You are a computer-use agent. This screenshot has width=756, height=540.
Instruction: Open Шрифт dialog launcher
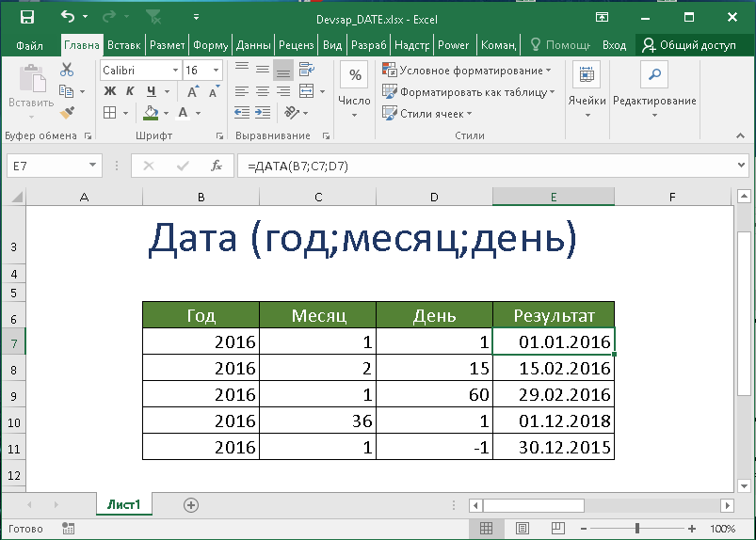220,136
